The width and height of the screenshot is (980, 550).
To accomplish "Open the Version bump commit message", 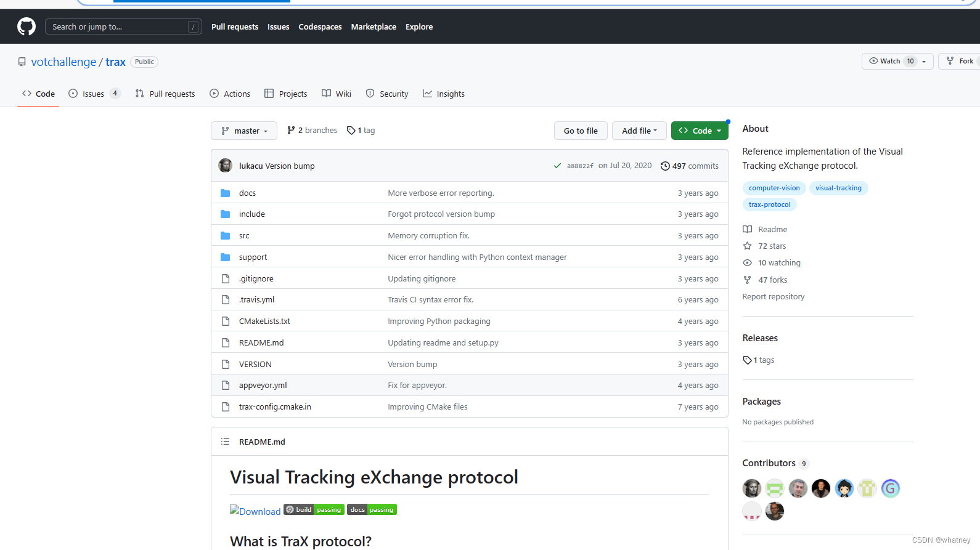I will pos(290,166).
